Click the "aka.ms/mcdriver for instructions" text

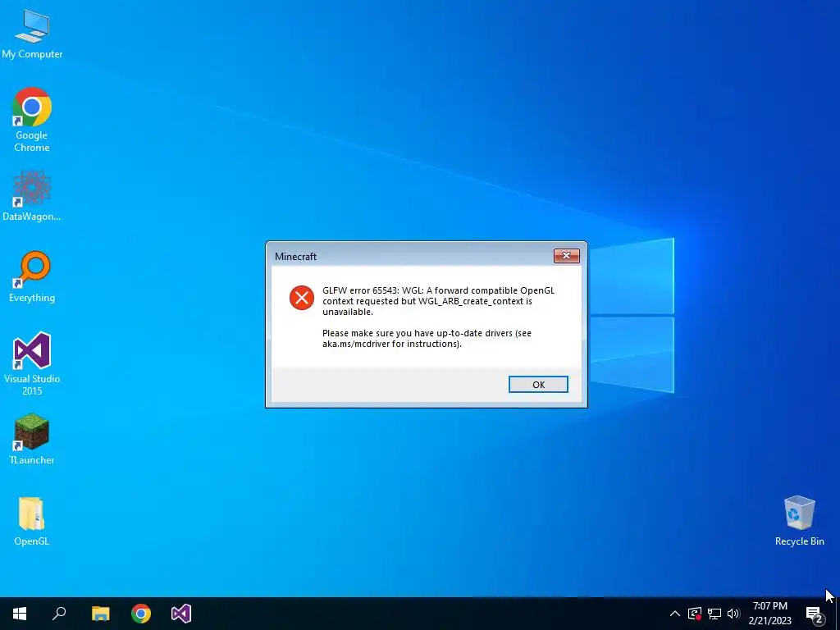(391, 344)
